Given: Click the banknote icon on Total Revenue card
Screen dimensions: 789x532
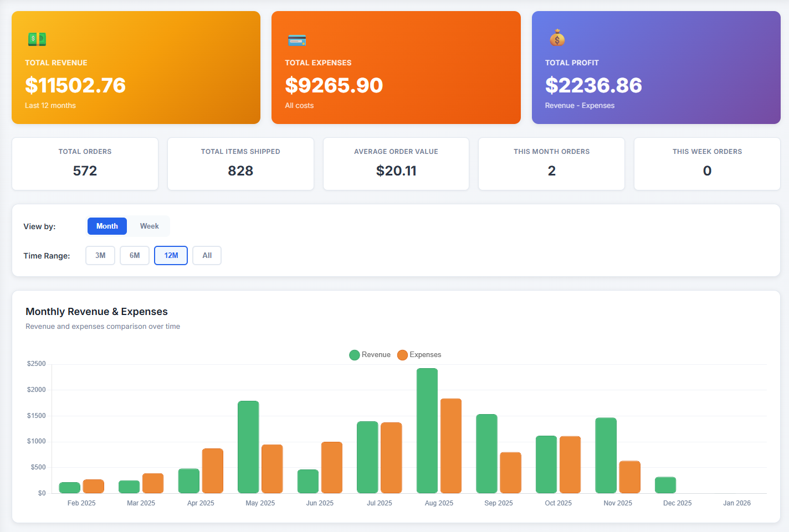Looking at the screenshot, I should coord(37,38).
